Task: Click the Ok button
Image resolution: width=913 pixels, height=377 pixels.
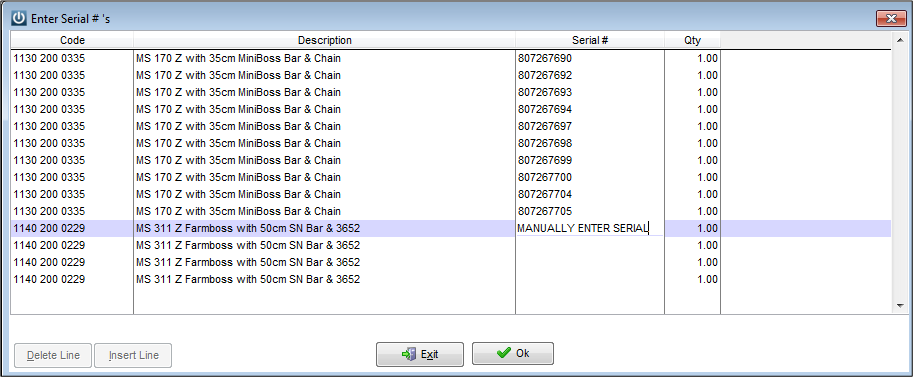Action: click(x=512, y=354)
